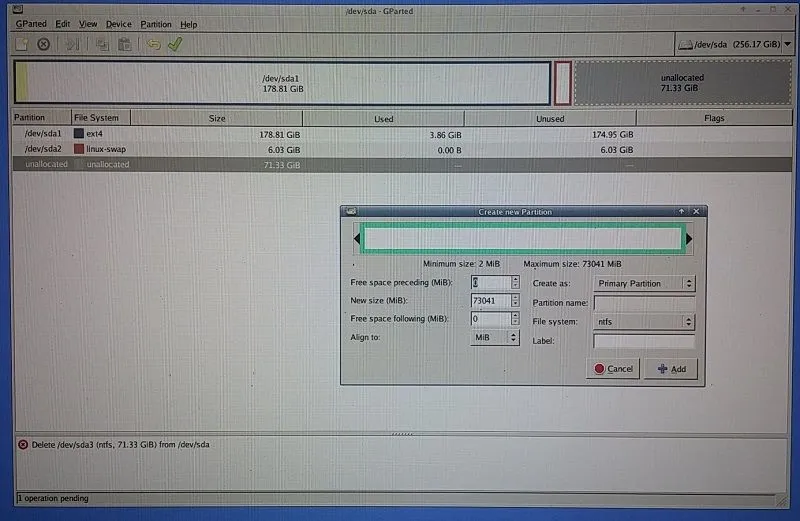Click the green partition preview bar in dialog
800x521 pixels.
point(522,238)
